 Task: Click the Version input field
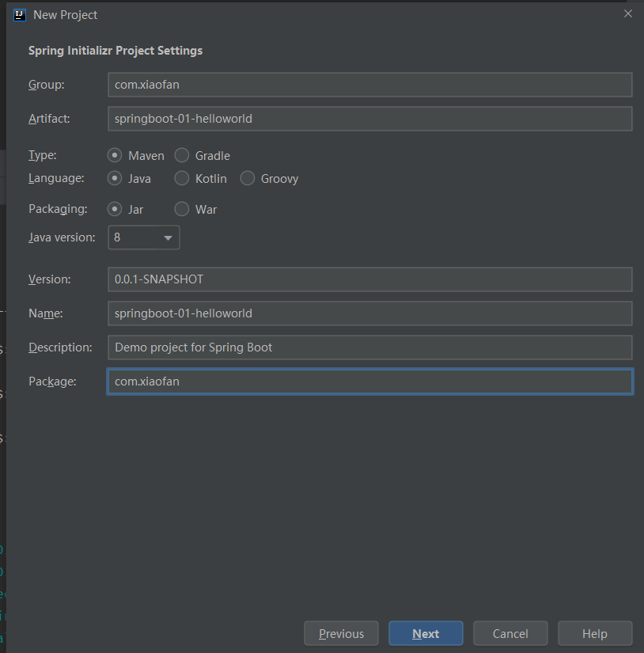pyautogui.click(x=370, y=279)
